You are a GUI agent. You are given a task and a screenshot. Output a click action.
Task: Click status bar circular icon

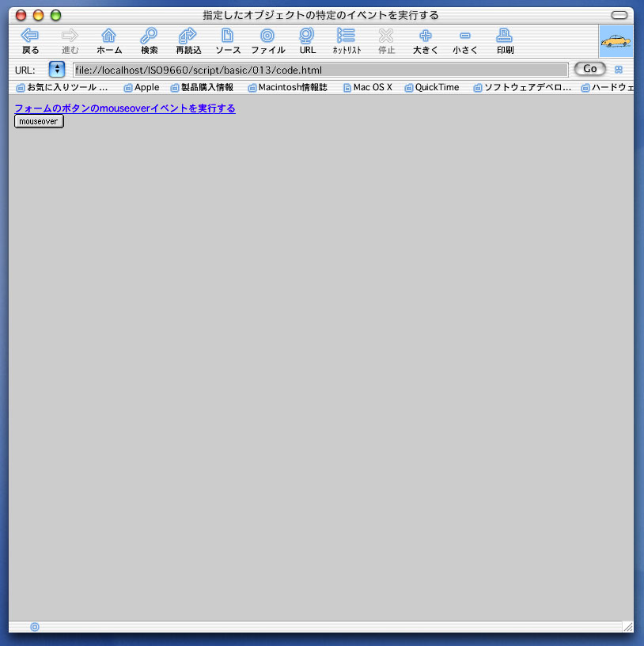[x=35, y=627]
